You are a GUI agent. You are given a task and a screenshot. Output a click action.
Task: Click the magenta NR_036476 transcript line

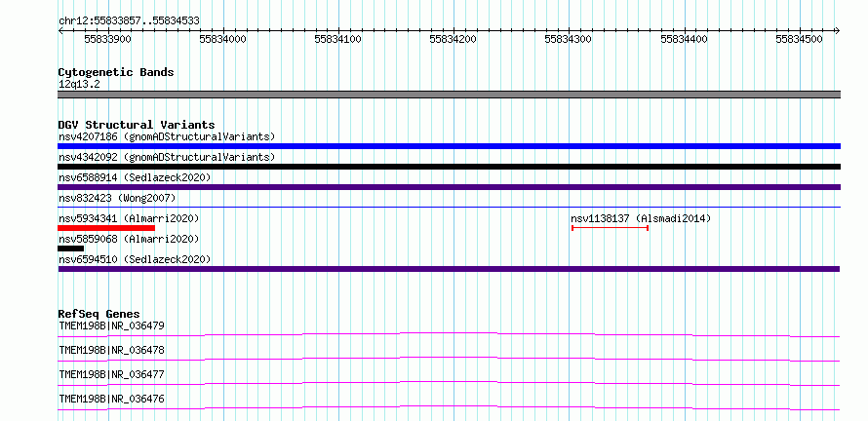449,407
